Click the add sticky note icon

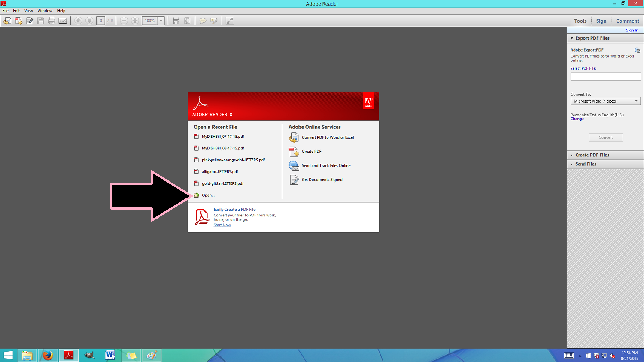click(203, 21)
